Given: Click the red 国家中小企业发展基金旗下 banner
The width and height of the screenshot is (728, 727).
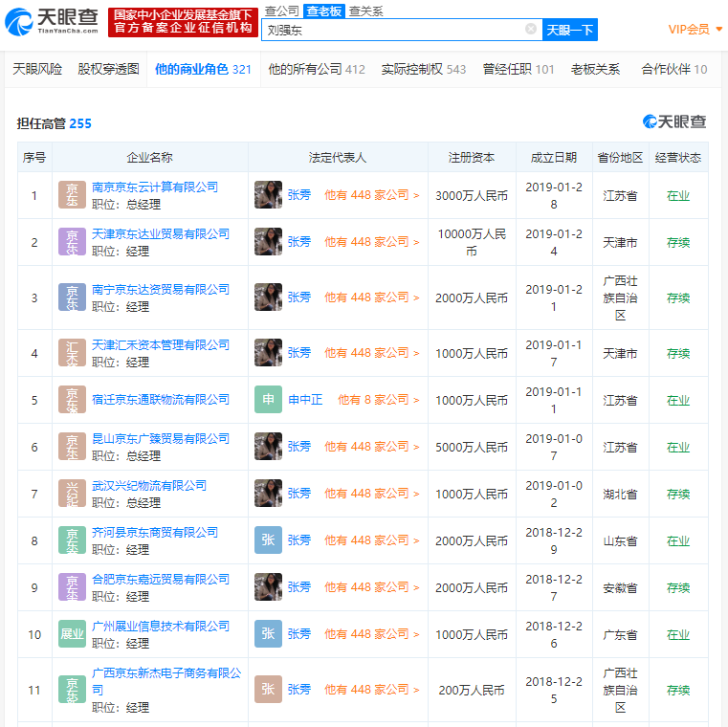Looking at the screenshot, I should tap(183, 22).
